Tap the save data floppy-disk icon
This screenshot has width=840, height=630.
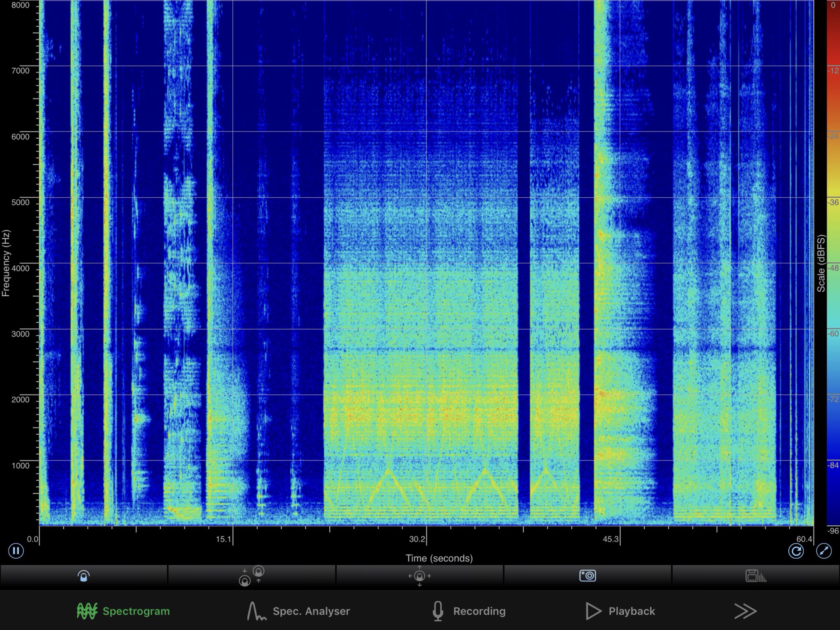755,576
